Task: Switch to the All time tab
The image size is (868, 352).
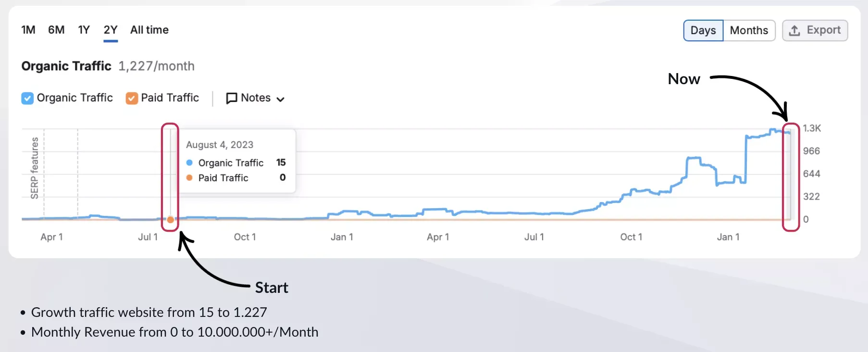Action: pyautogui.click(x=149, y=30)
